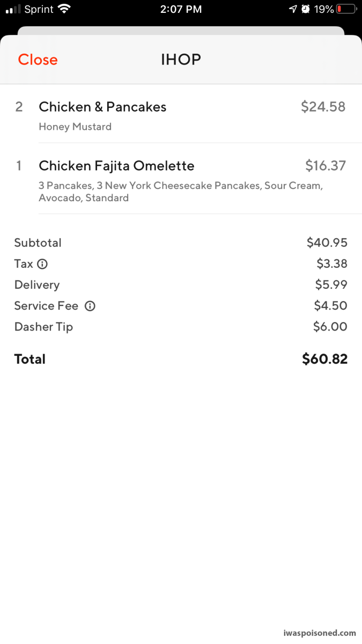Select the Chicken Fajita Omelette item
Image resolution: width=362 pixels, height=644 pixels.
tap(116, 166)
